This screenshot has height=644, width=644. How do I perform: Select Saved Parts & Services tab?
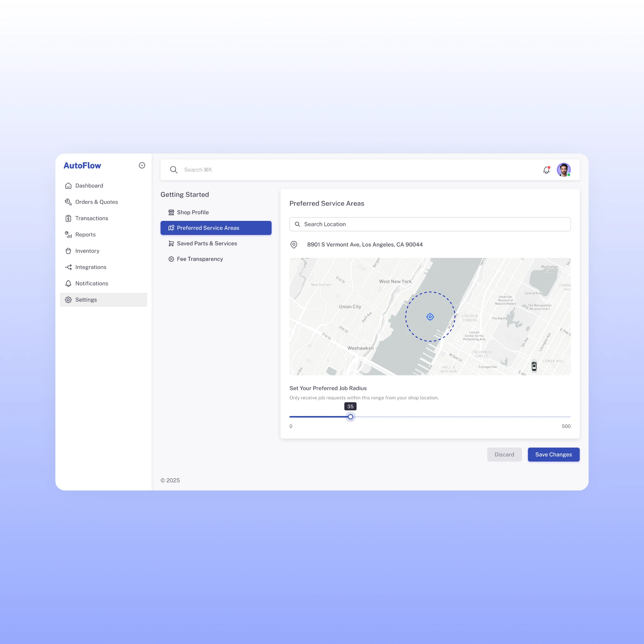(x=207, y=243)
